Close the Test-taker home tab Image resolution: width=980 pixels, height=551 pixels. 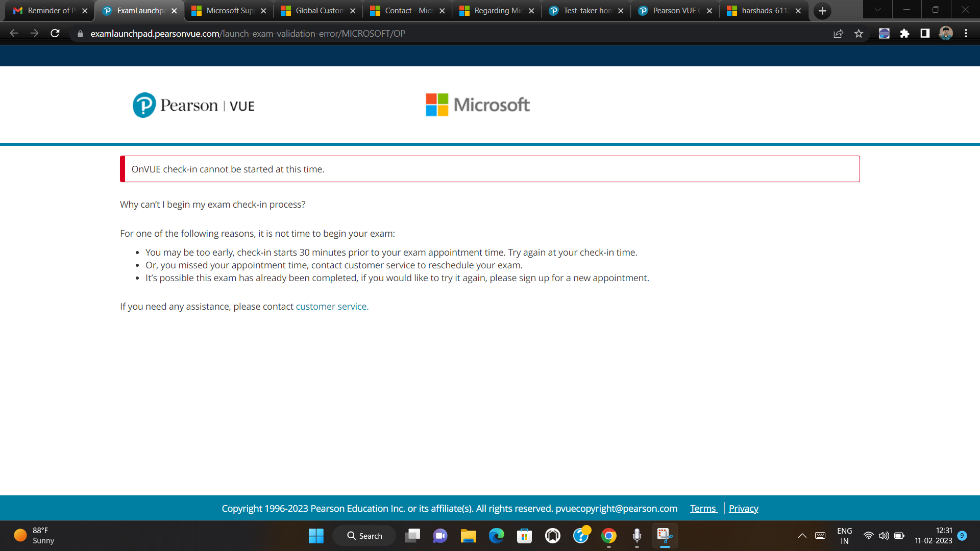pos(621,11)
